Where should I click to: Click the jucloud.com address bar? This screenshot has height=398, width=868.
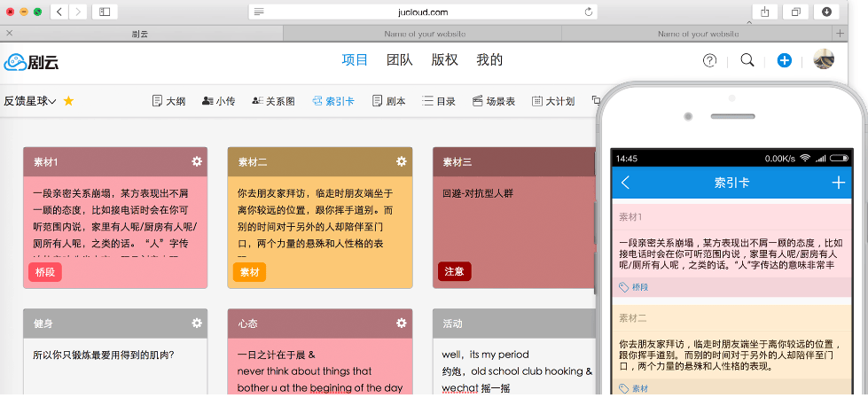coord(423,12)
